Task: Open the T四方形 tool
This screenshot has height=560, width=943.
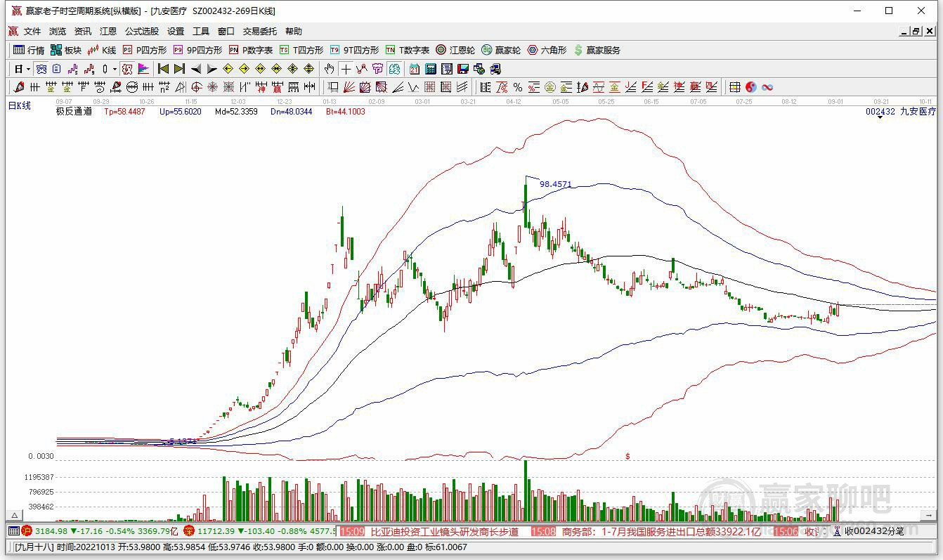Action: pyautogui.click(x=301, y=50)
